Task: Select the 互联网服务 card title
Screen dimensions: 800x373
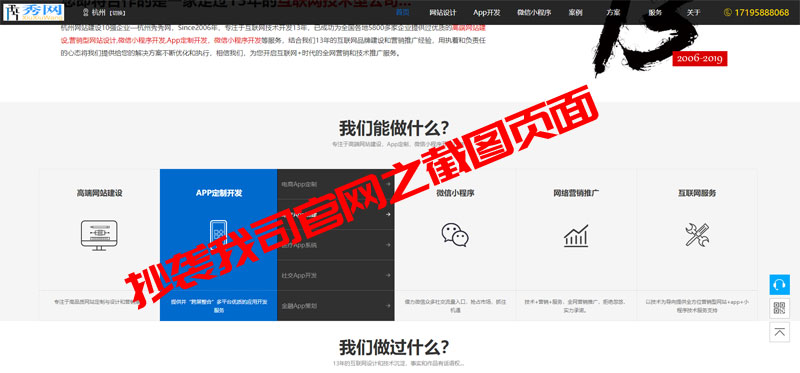Action: click(x=697, y=193)
